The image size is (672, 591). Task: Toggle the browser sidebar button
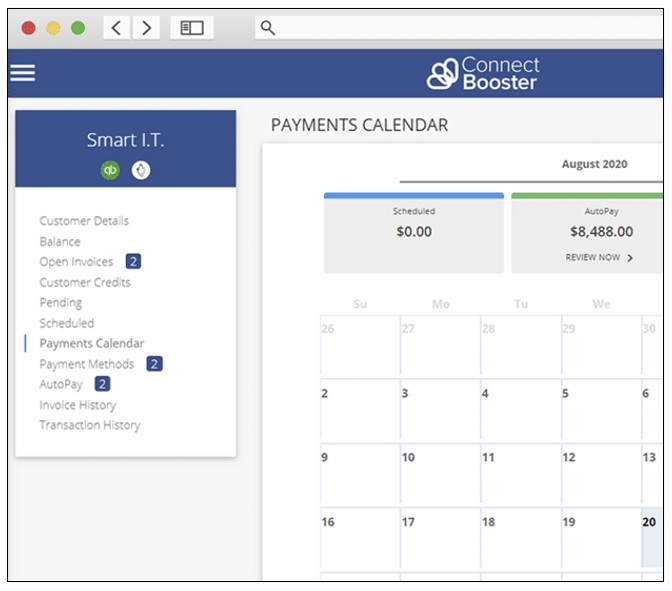tap(191, 28)
